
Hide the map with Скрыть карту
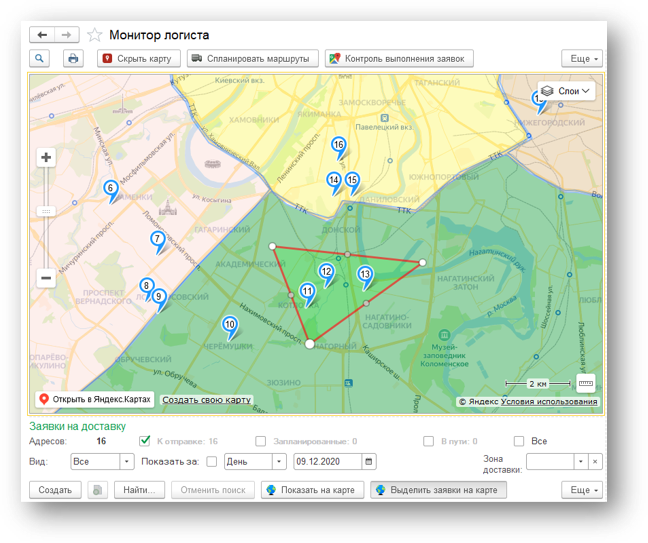click(139, 58)
